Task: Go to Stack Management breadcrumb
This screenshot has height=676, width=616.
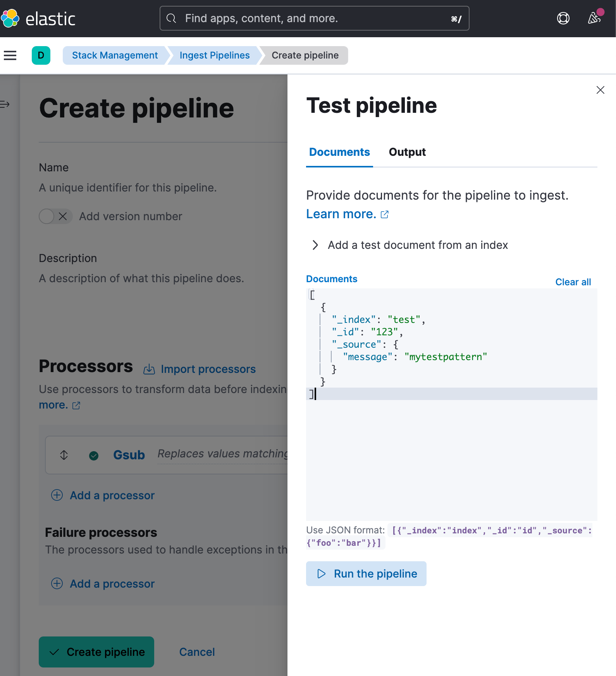Action: [115, 55]
